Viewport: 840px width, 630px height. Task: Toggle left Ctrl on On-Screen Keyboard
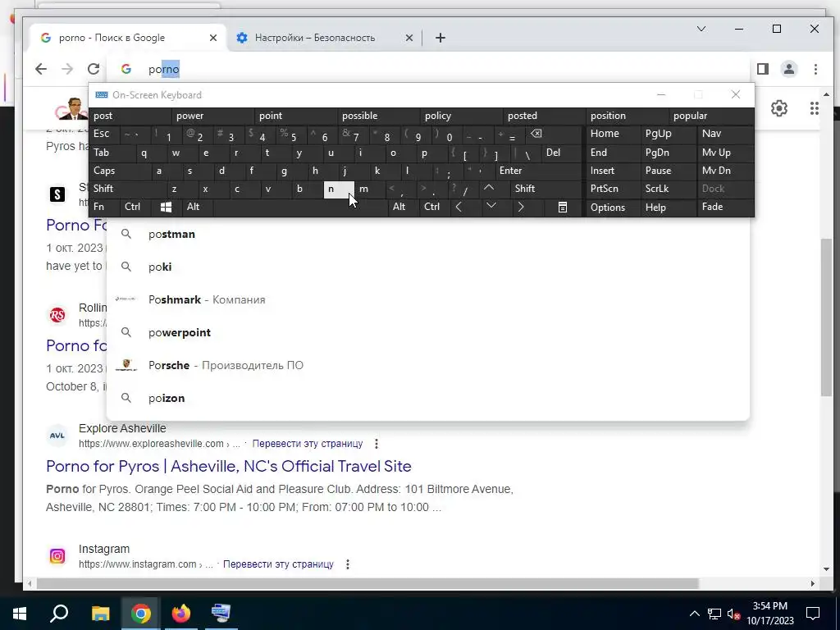click(x=135, y=207)
